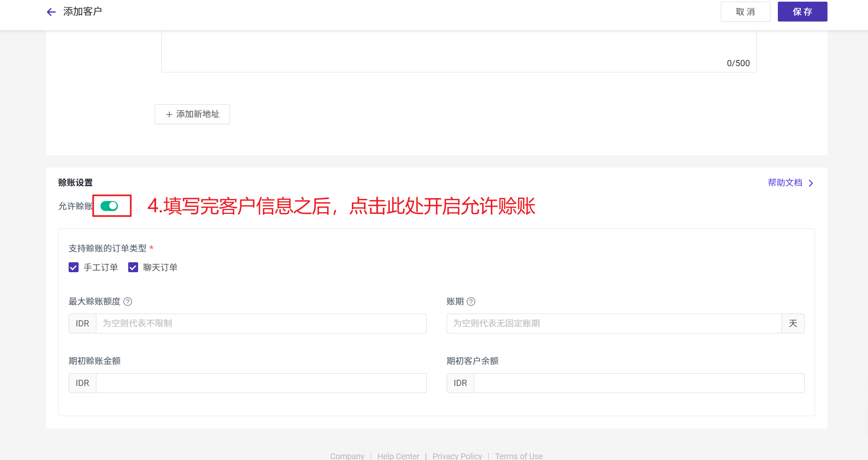Click the help icon beside 最大赊账额度
Screen dimensions: 868x460
(x=128, y=302)
